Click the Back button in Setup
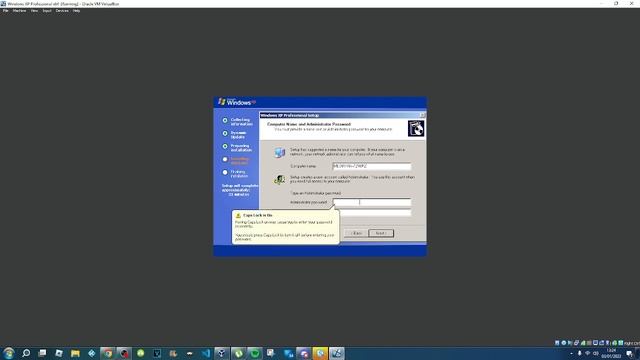Viewport: 640px width, 360px height. tap(356, 233)
